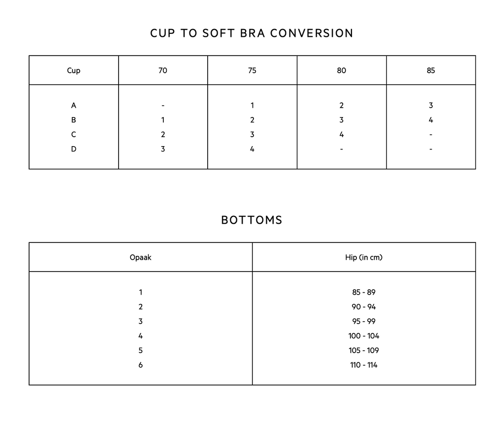Click cup size 'B' row label
Screen dimensions: 504x421
pos(74,120)
